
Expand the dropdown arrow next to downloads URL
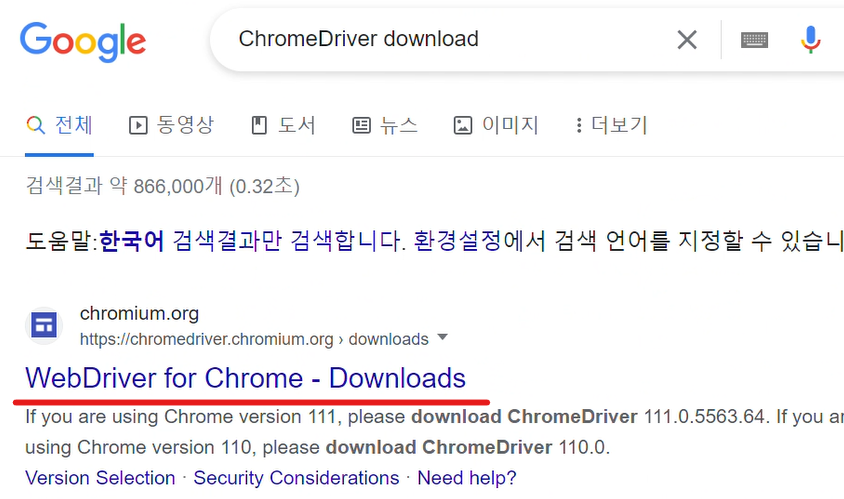[442, 338]
